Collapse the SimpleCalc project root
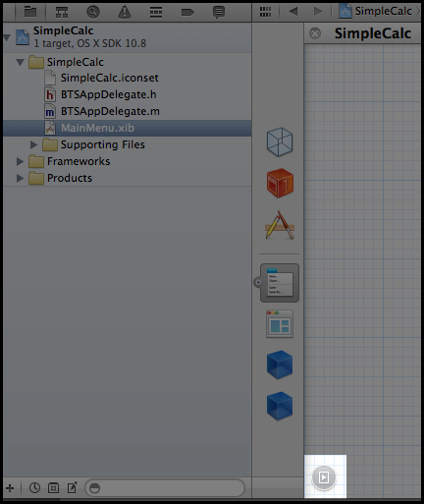The width and height of the screenshot is (424, 504). click(x=7, y=37)
